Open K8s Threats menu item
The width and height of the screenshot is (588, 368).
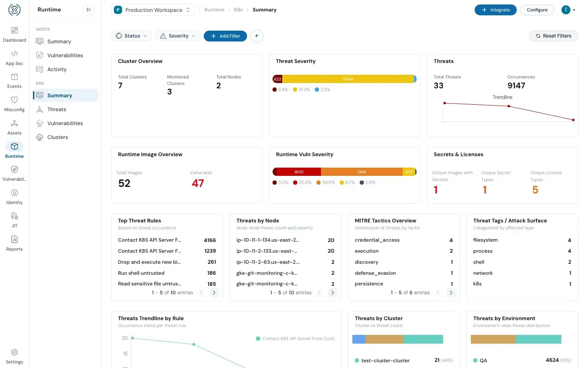pos(65,109)
